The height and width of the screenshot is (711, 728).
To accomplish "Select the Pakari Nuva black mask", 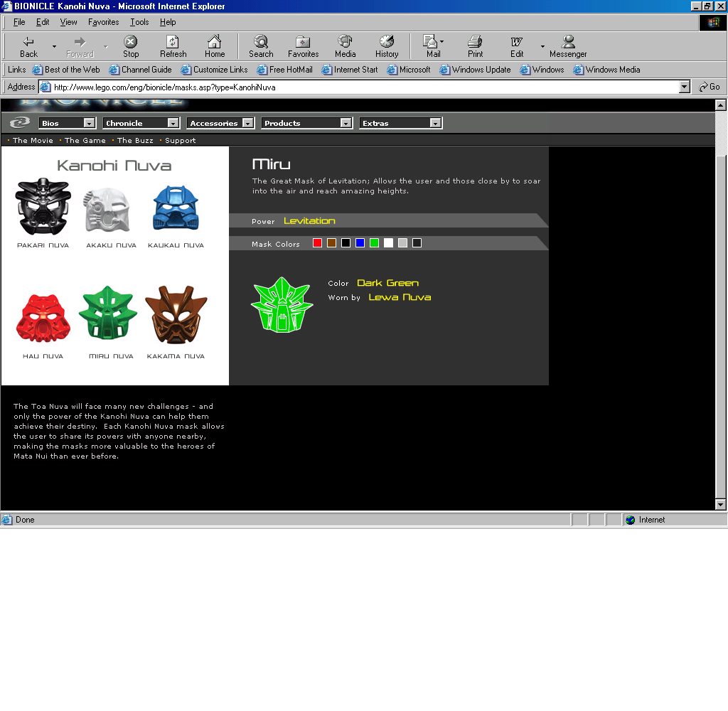I will tap(43, 207).
